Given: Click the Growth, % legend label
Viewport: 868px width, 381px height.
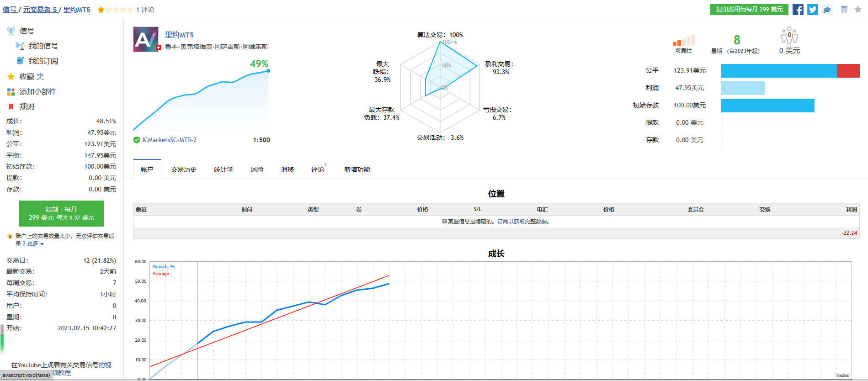Looking at the screenshot, I should click(163, 267).
